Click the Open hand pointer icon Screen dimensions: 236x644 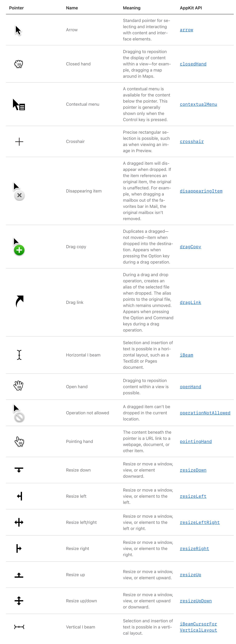(18, 386)
